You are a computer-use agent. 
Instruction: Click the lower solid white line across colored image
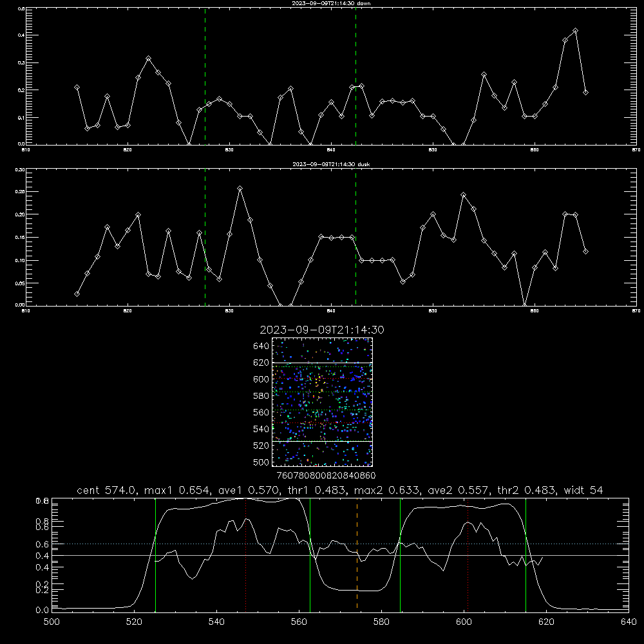click(x=323, y=442)
